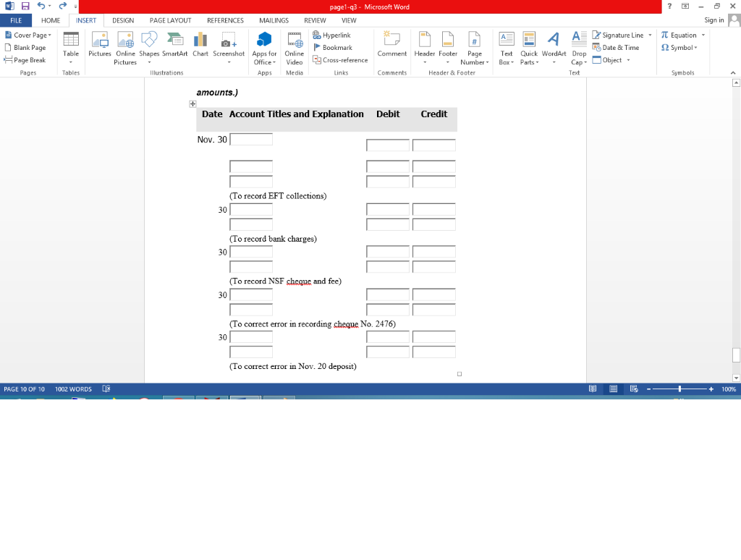Viewport: 741px width, 560px height.
Task: Switch to the REFERENCES tab
Action: (225, 20)
